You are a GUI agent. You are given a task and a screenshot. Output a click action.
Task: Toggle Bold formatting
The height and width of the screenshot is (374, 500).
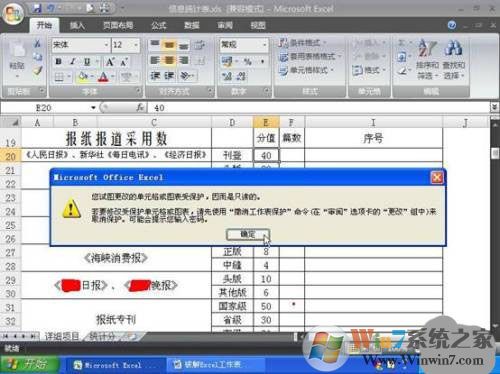pos(58,62)
